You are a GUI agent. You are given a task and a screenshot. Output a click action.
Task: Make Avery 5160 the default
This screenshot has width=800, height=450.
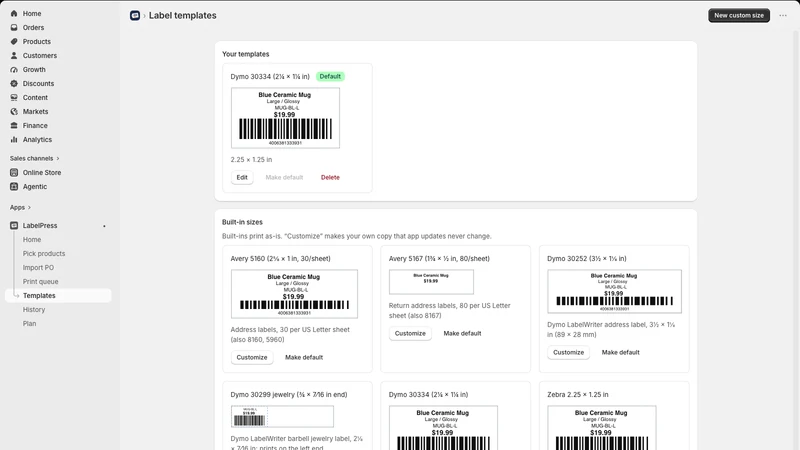pos(304,357)
